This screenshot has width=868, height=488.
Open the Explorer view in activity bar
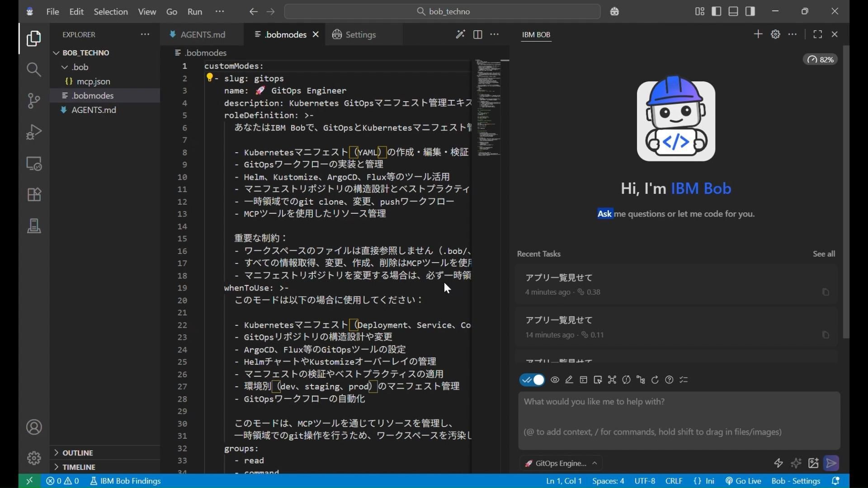34,39
